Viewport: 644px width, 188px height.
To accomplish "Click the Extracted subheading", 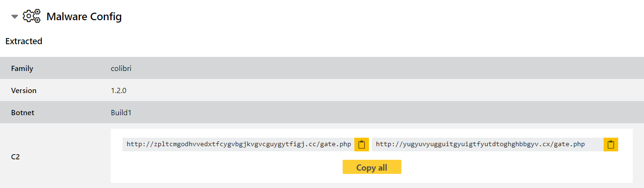I will tap(24, 41).
